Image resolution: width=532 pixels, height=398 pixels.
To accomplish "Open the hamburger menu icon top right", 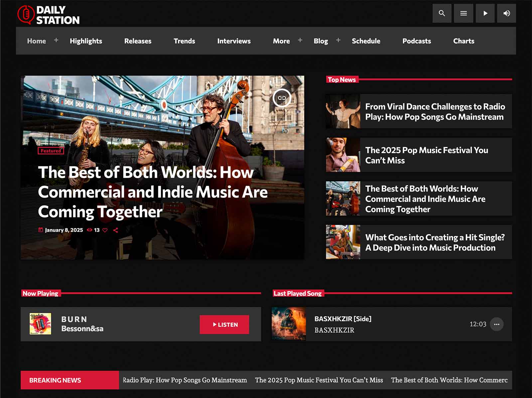I will click(x=463, y=13).
